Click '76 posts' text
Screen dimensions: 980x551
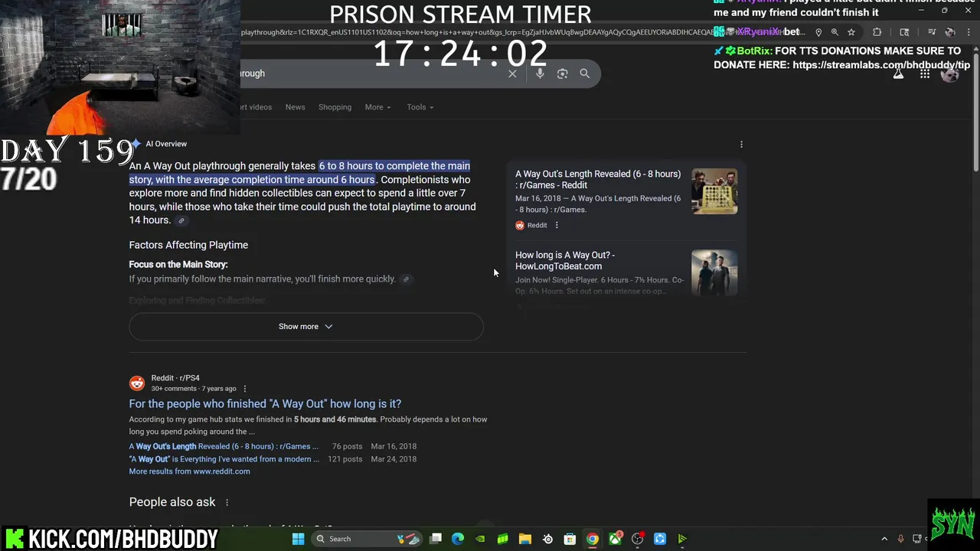348,446
